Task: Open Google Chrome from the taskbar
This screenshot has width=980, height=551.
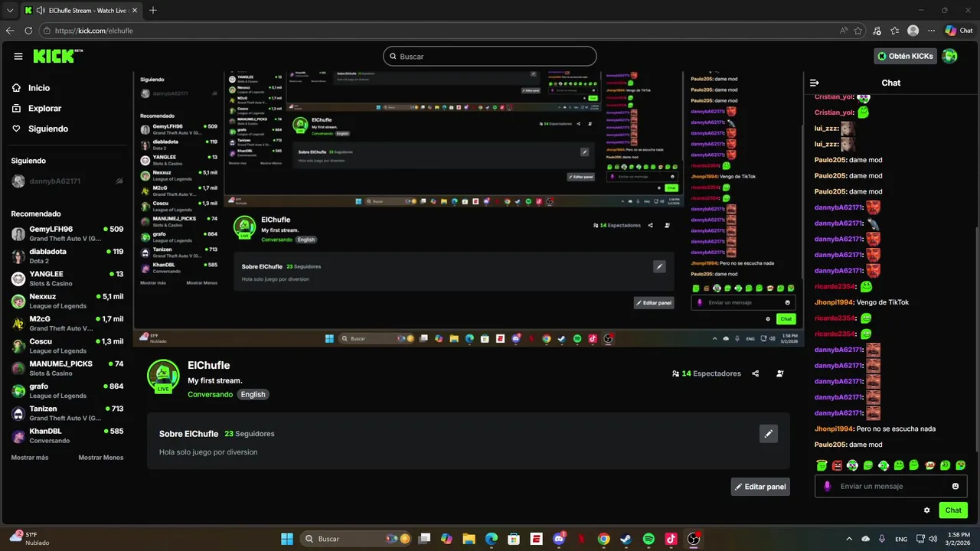Action: 603,539
